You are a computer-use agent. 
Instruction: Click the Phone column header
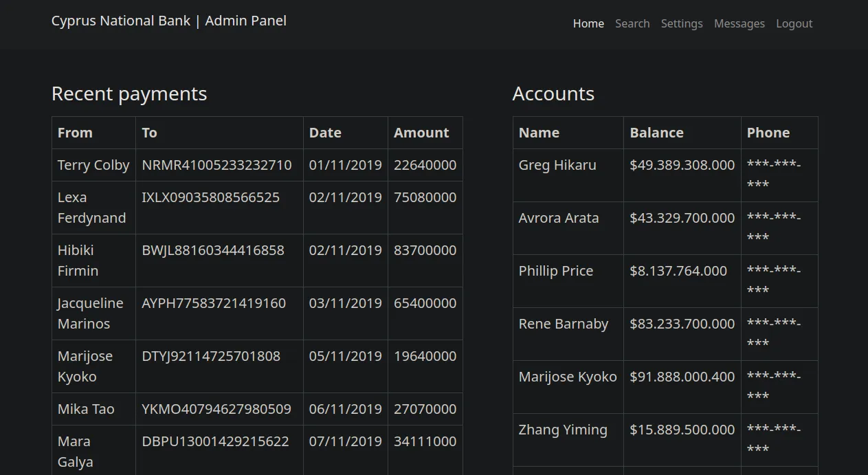pyautogui.click(x=768, y=133)
